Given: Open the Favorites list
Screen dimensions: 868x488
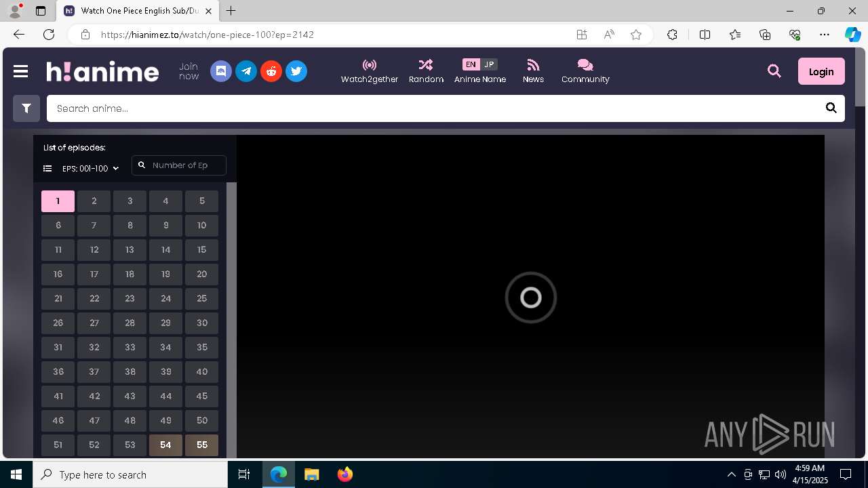Looking at the screenshot, I should click(735, 35).
